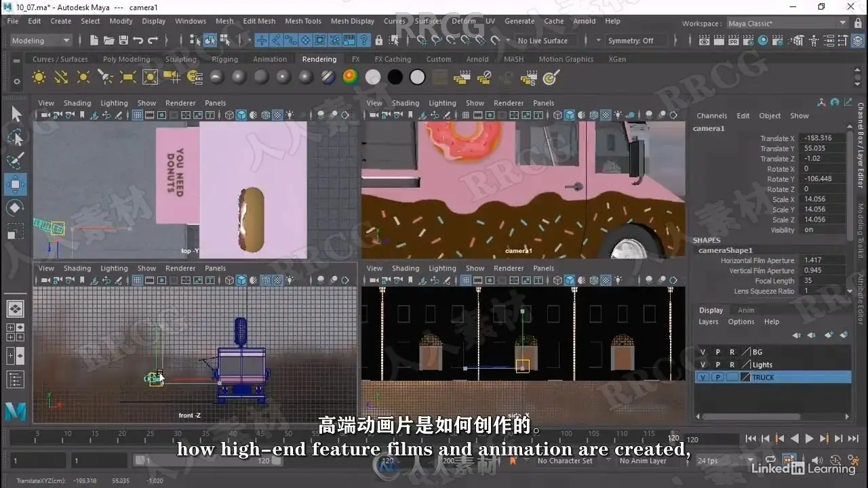Viewport: 868px width, 488px height.
Task: Select the Paint Selection tool
Action: tap(16, 161)
